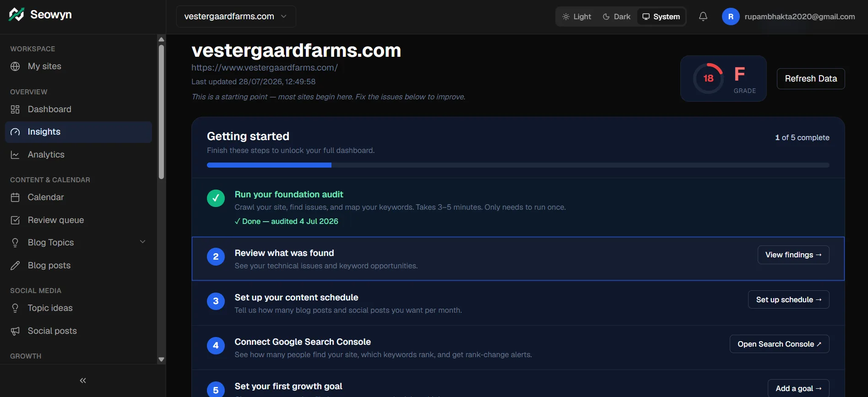Expand the Blog Topics chevron
The width and height of the screenshot is (868, 397).
click(142, 242)
